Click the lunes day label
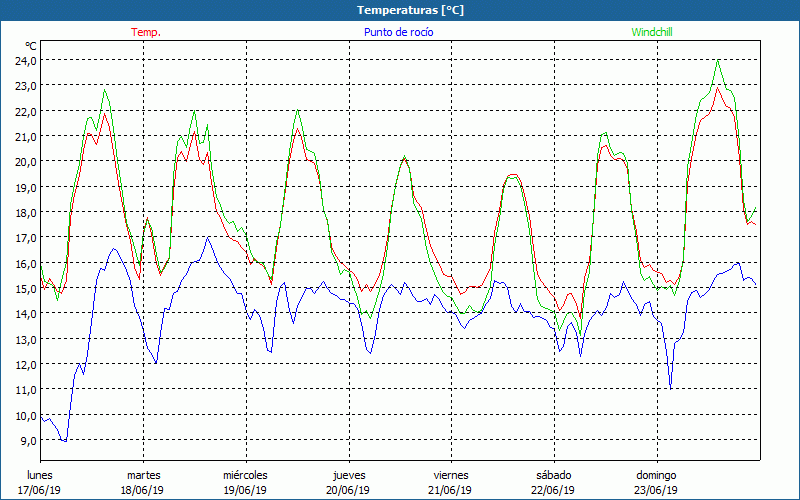The width and height of the screenshot is (800, 500). coord(40,475)
